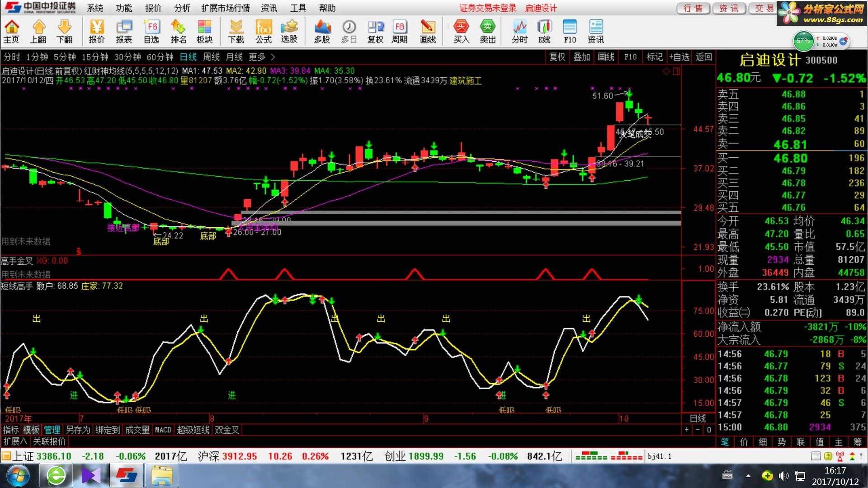Open the 分析 menu
The width and height of the screenshot is (868, 488).
[182, 8]
